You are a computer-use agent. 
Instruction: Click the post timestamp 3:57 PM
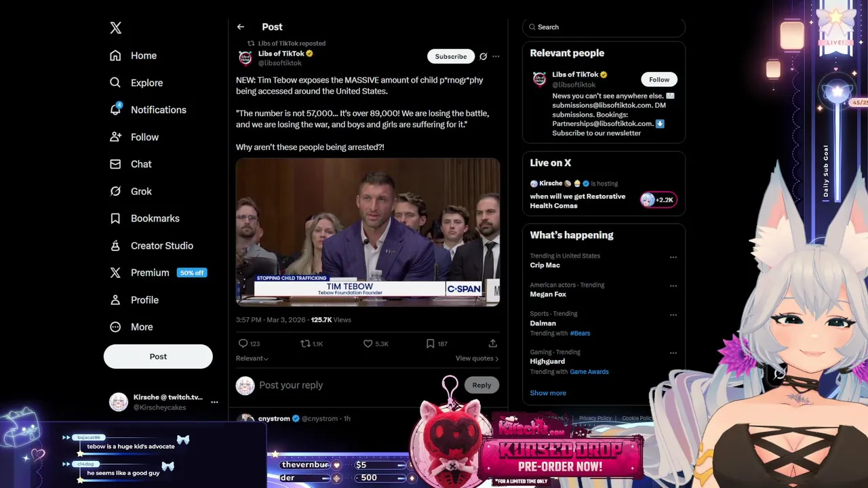(271, 320)
